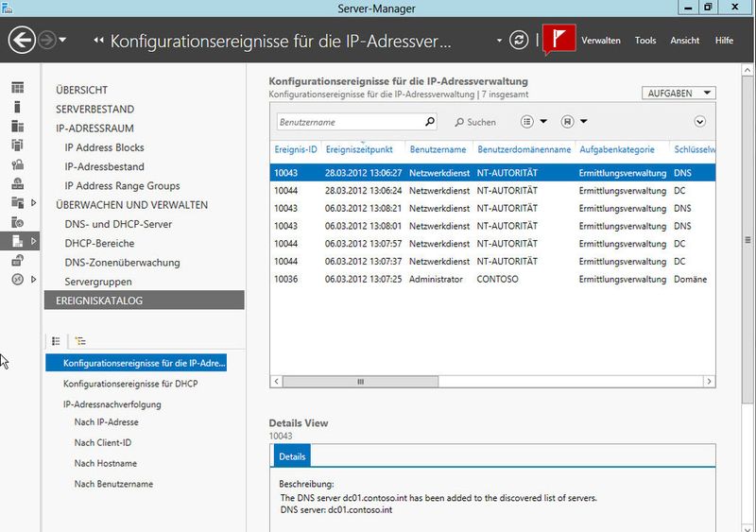This screenshot has height=532, width=756.
Task: Refresh the view with circular arrows icon
Action: tap(519, 40)
